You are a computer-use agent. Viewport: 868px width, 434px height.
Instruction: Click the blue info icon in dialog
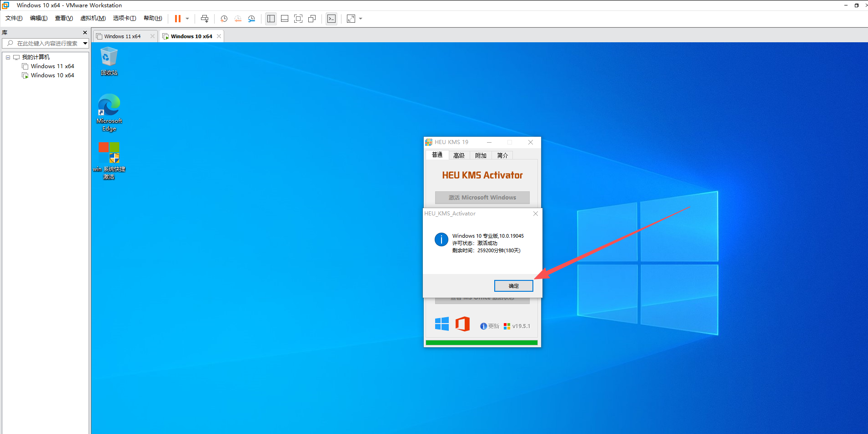pyautogui.click(x=441, y=239)
